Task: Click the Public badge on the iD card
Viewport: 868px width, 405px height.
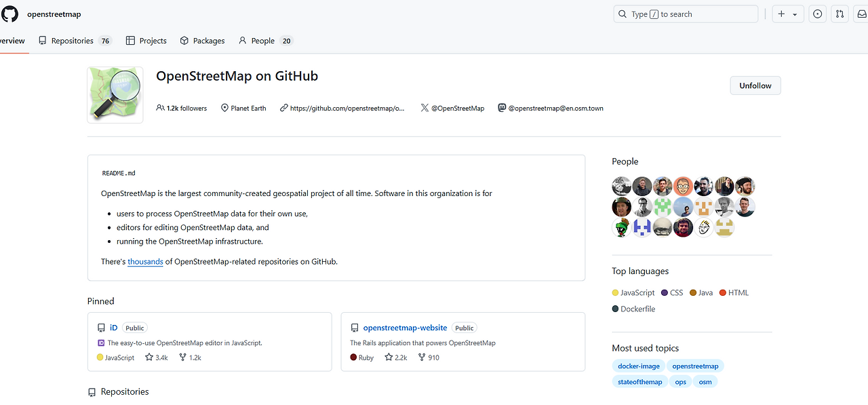Action: pyautogui.click(x=135, y=328)
